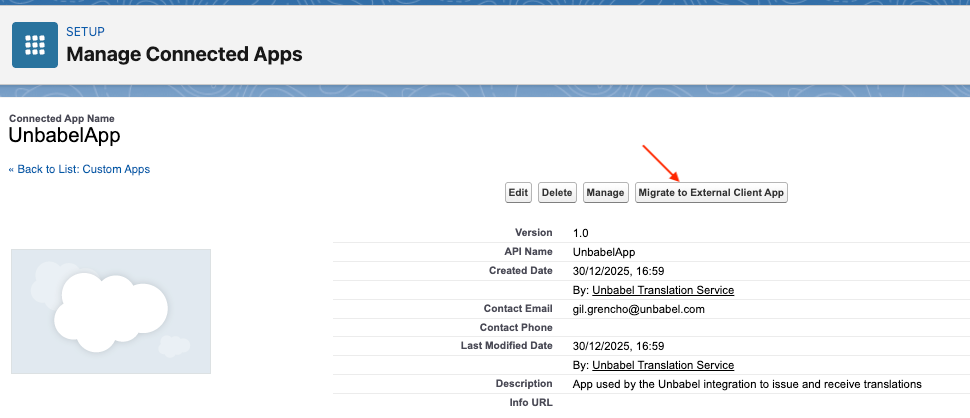The height and width of the screenshot is (418, 970).
Task: Open Unbabel Translation Service link under Last Modified Date
Action: tap(663, 365)
